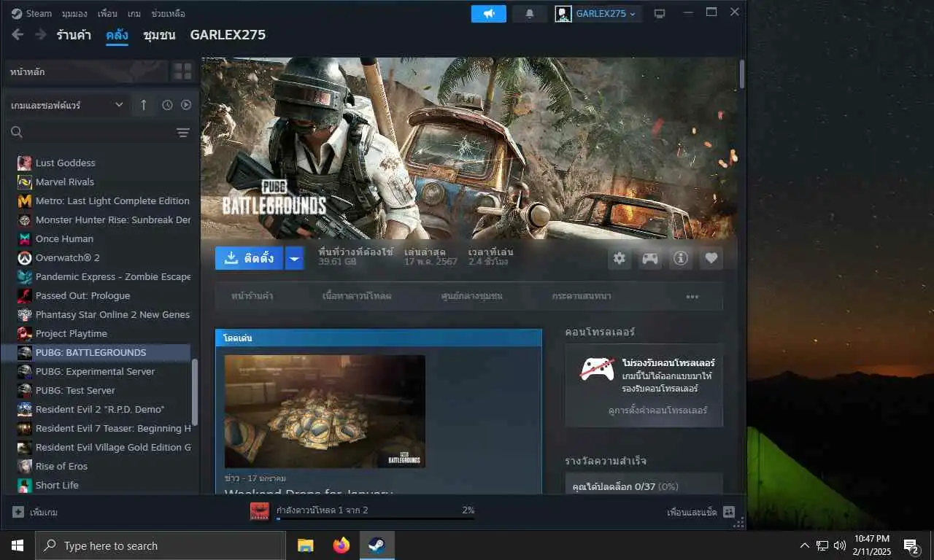Open the game info icon
Viewport: 934px width, 560px height.
(680, 258)
